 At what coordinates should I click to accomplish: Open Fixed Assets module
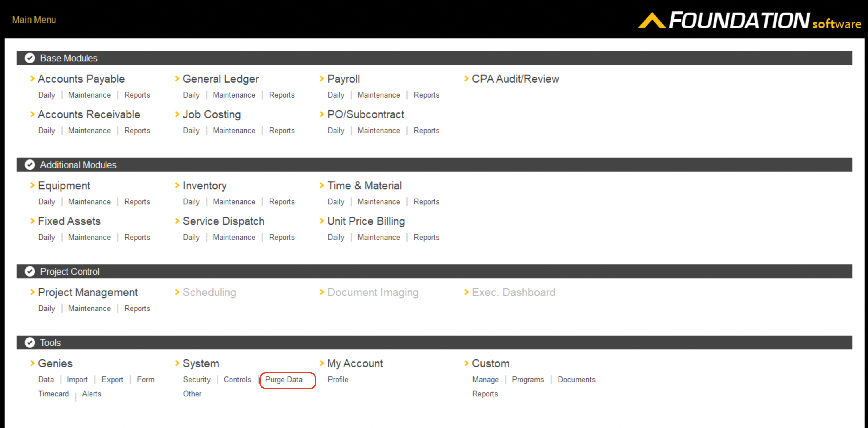click(69, 221)
